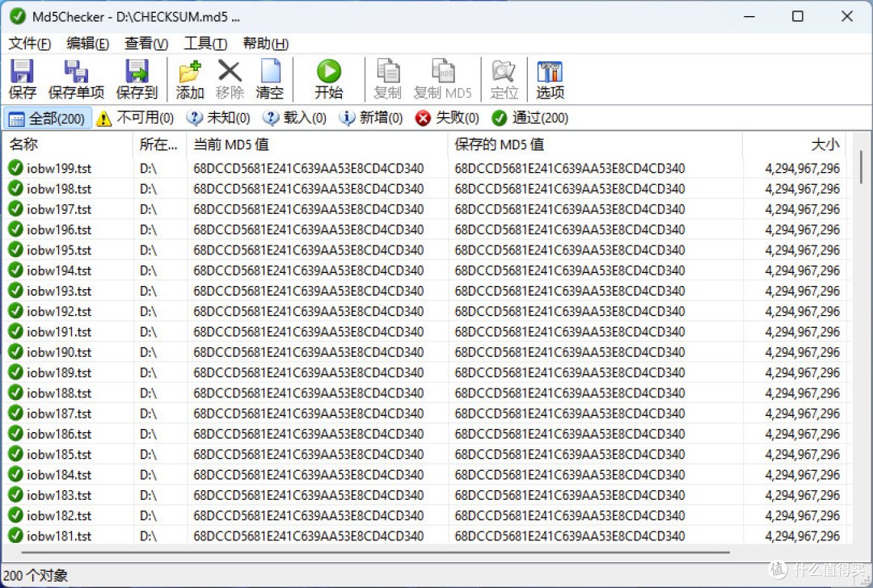The width and height of the screenshot is (873, 588).
Task: Select file row iobw198.tst
Action: click(427, 188)
